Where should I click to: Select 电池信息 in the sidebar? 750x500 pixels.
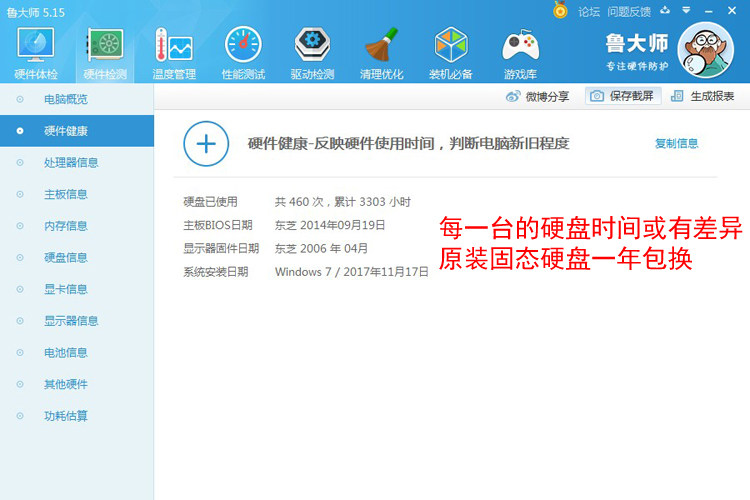77,353
